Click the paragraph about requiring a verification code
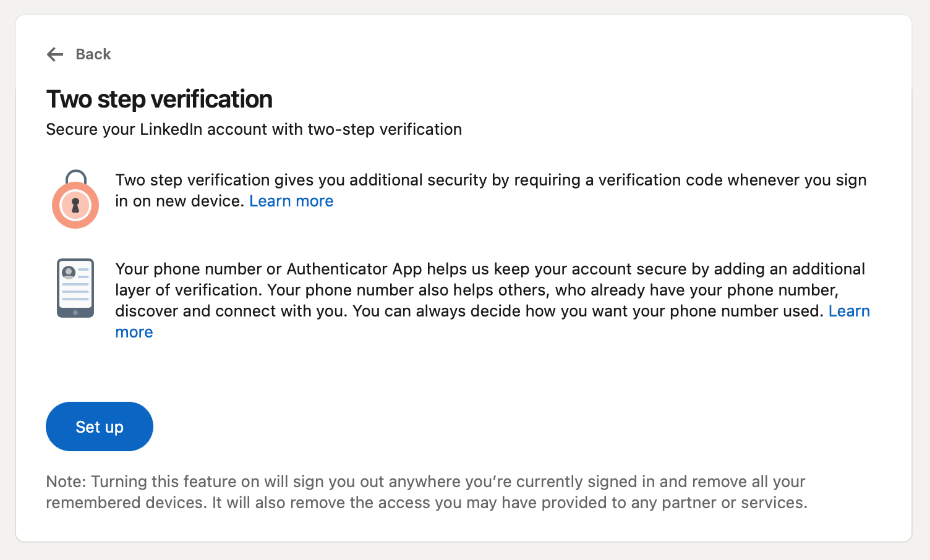This screenshot has height=560, width=930. tap(491, 190)
